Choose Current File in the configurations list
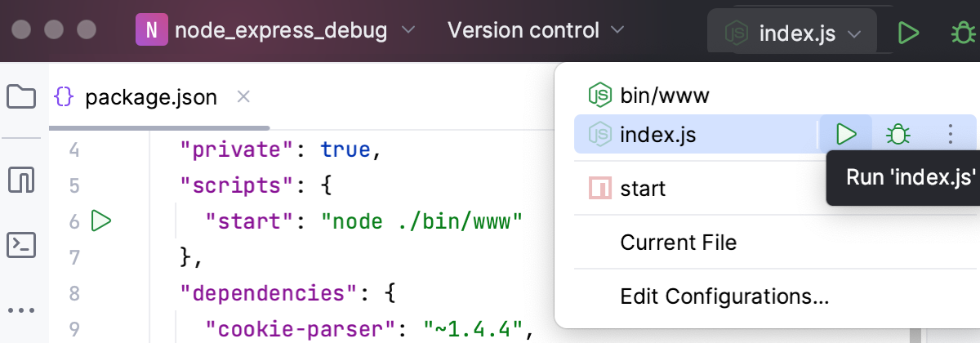Screen dimensions: 980x343 coord(678,243)
